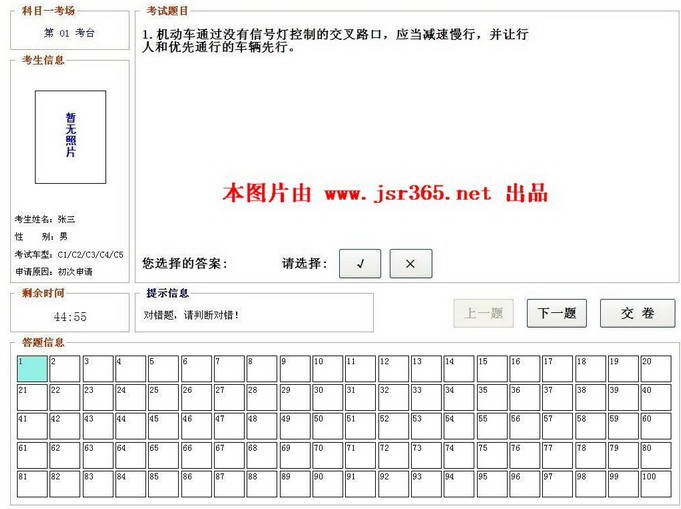Open question 83 cell

coord(98,484)
